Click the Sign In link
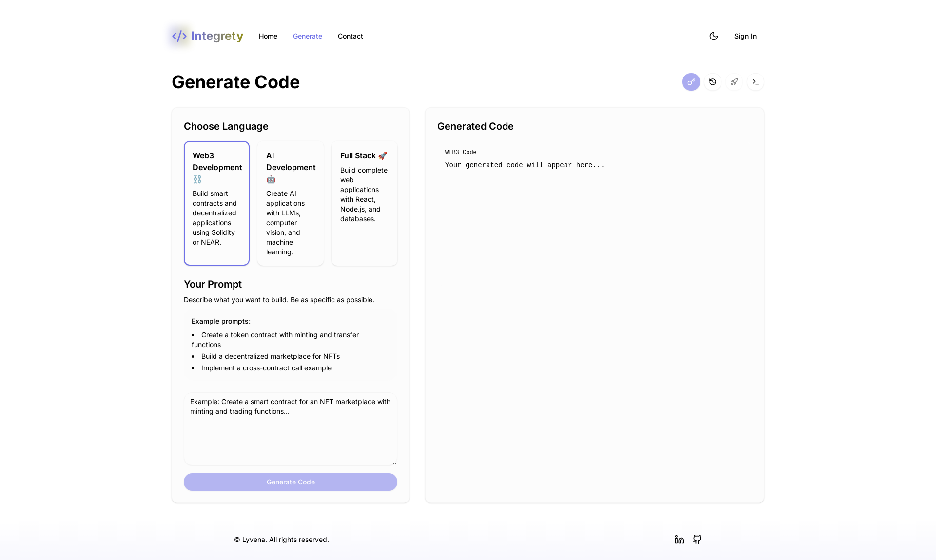936x560 pixels. click(745, 36)
